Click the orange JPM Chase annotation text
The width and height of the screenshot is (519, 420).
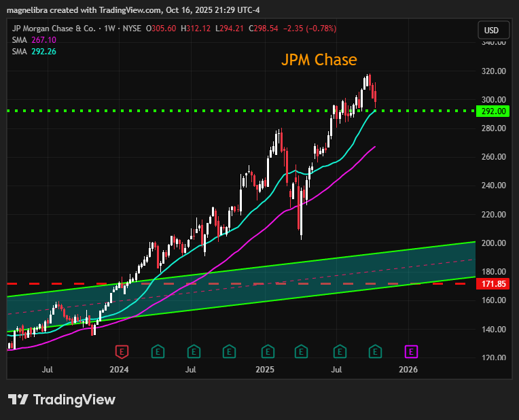319,60
